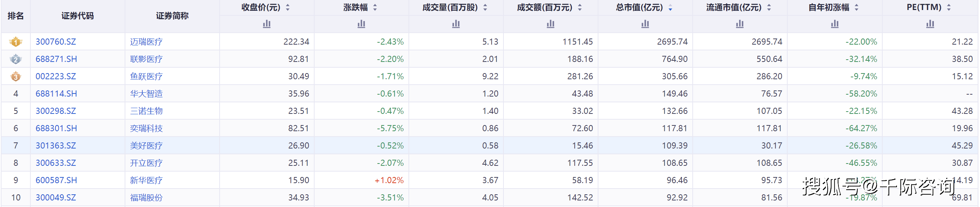Select float market cap 30.17 cell

coord(740,145)
